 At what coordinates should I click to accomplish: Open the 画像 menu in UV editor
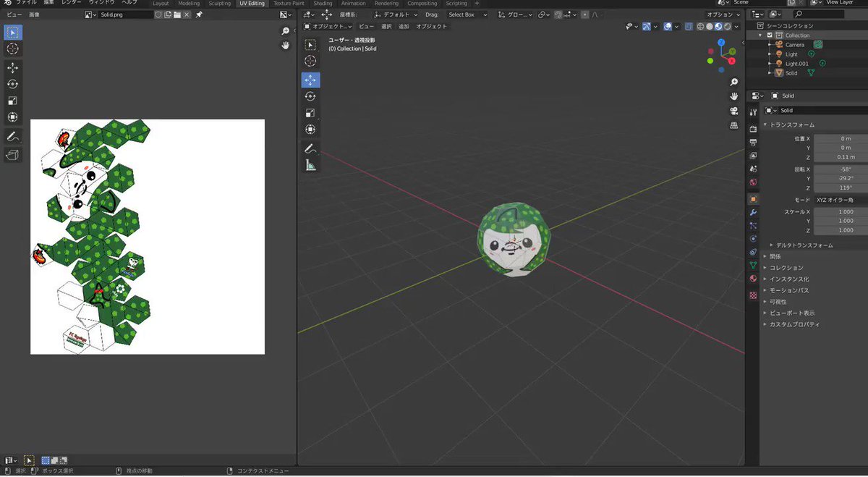point(34,14)
